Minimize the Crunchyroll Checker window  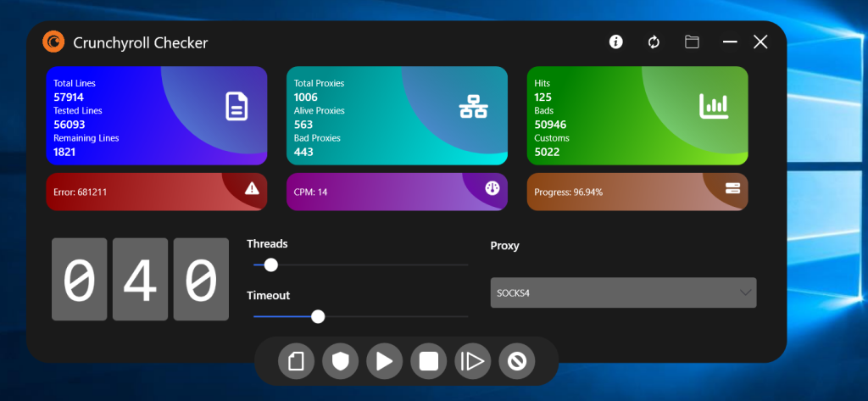click(x=730, y=42)
